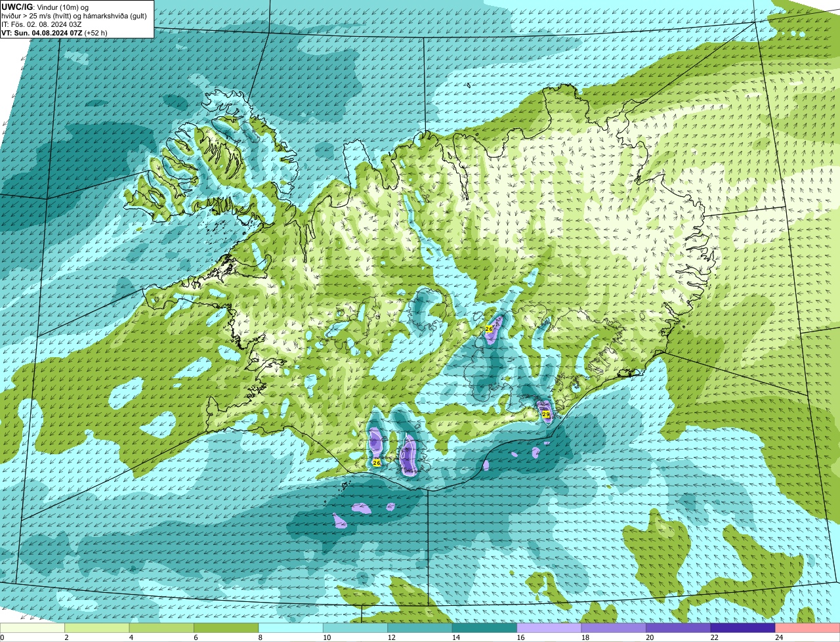840x642 pixels.
Task: Pick the 20–22 m/s violet legend segment
Action: pos(679,628)
